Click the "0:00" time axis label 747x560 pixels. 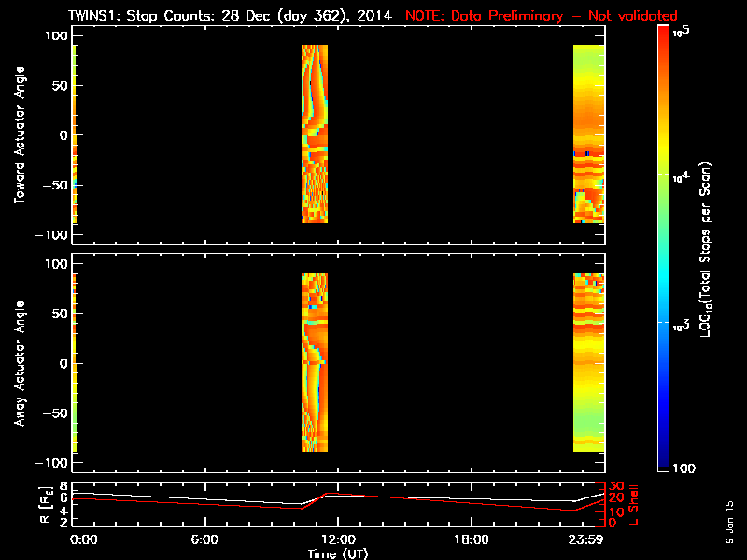click(83, 539)
